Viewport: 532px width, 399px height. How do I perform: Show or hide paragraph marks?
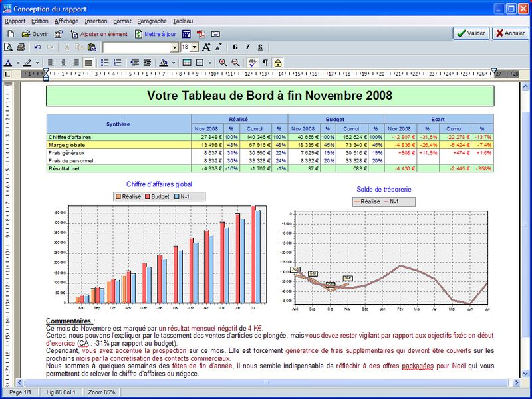(265, 63)
